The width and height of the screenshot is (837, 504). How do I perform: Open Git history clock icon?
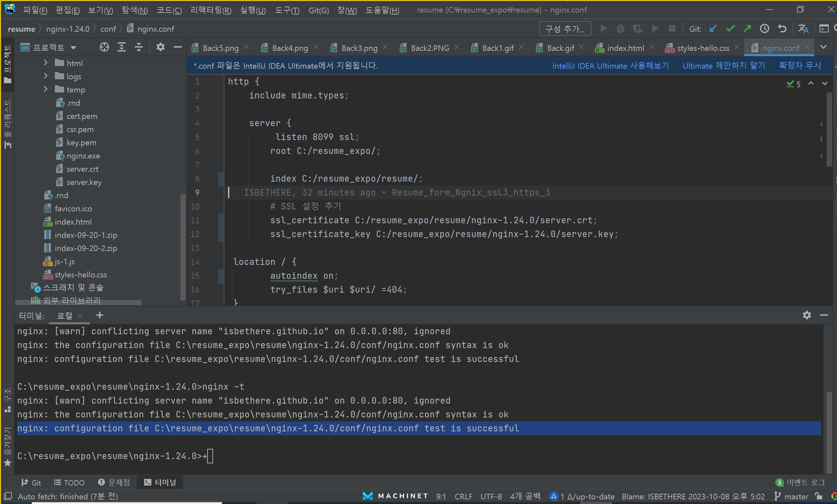pyautogui.click(x=764, y=29)
